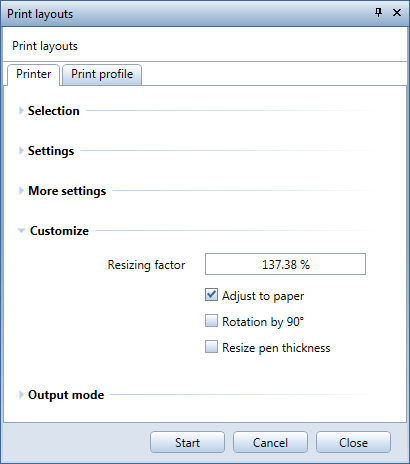
Task: Click the Selection section heading
Action: (54, 111)
